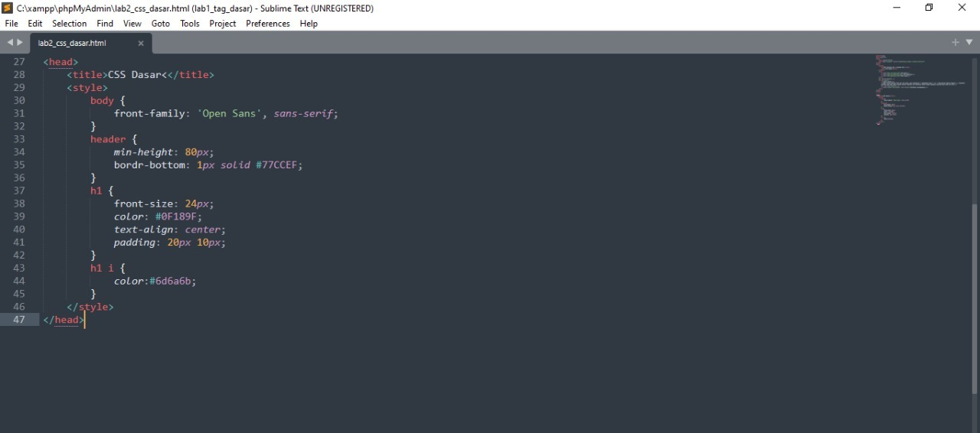Click the sans-serif value
The height and width of the screenshot is (433, 980).
click(x=302, y=113)
